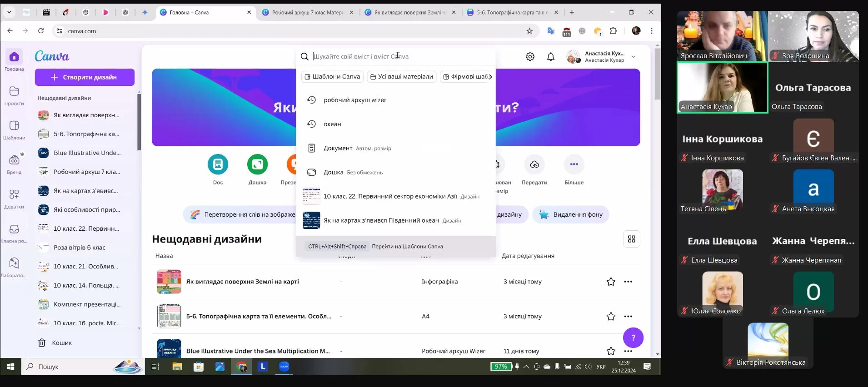The width and height of the screenshot is (868, 387).
Task: Open Task View on the taskbar
Action: [155, 367]
